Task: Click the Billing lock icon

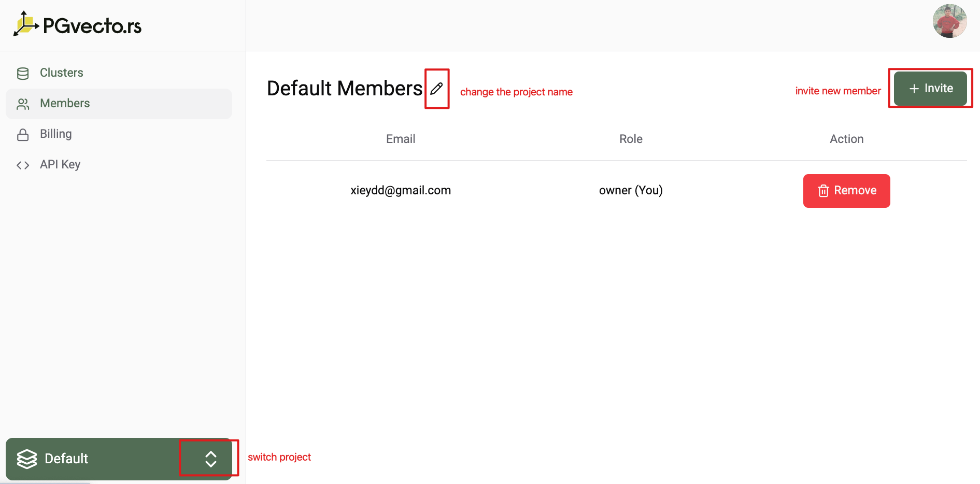Action: [23, 135]
